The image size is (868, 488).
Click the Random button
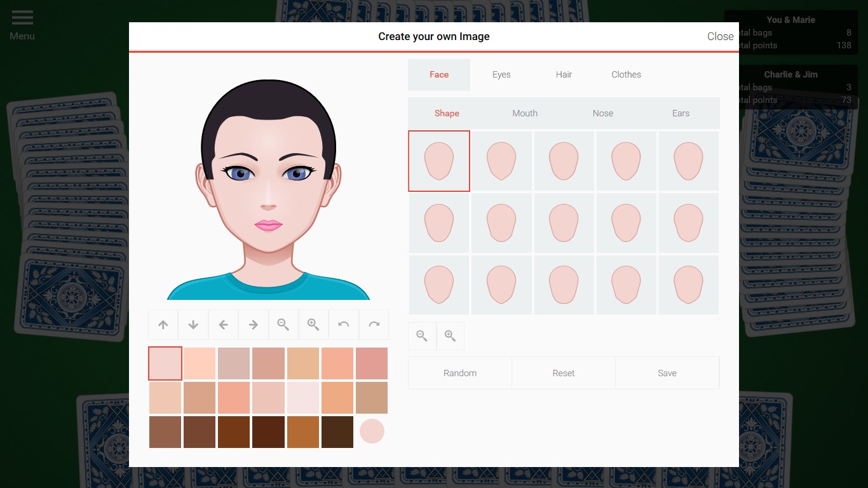(x=460, y=373)
